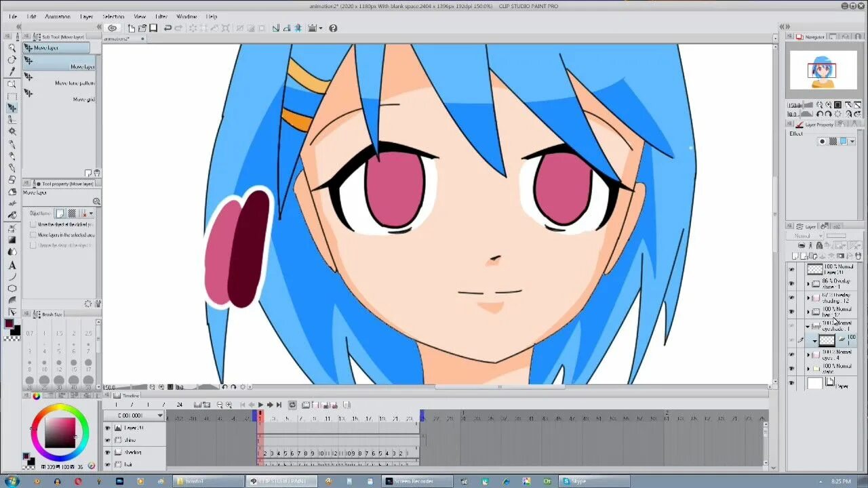Hide topmost Layer 31 in Layer panel

coord(791,270)
